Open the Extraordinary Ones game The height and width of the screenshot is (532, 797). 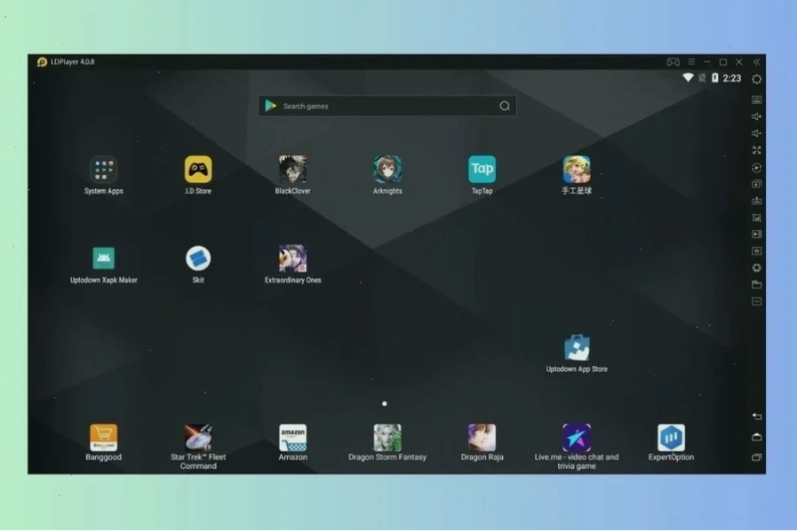click(x=293, y=258)
